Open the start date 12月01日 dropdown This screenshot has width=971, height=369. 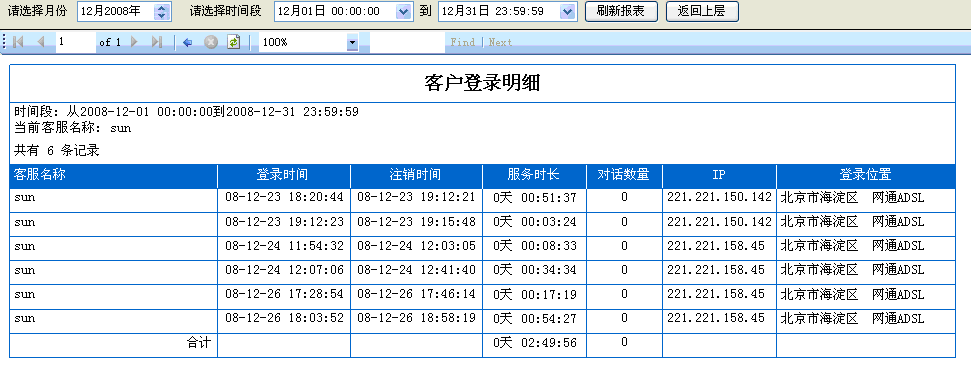[403, 12]
